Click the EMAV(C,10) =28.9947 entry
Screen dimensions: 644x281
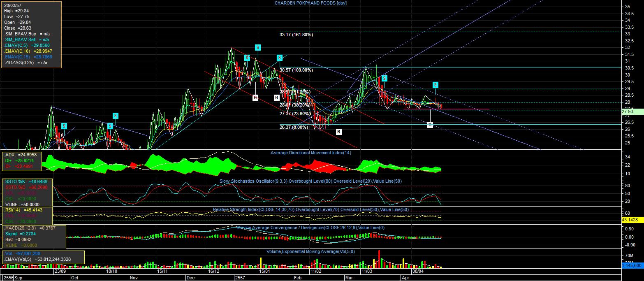click(28, 51)
